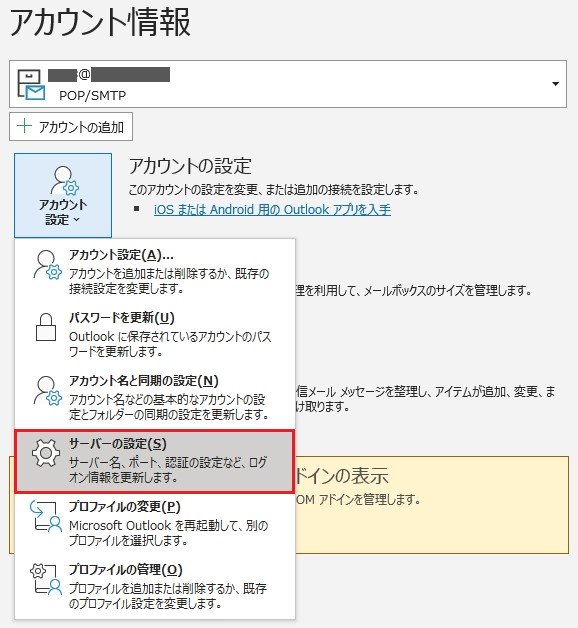
Task: Choose プロファイルの変更(P) menu entry
Action: click(x=155, y=523)
